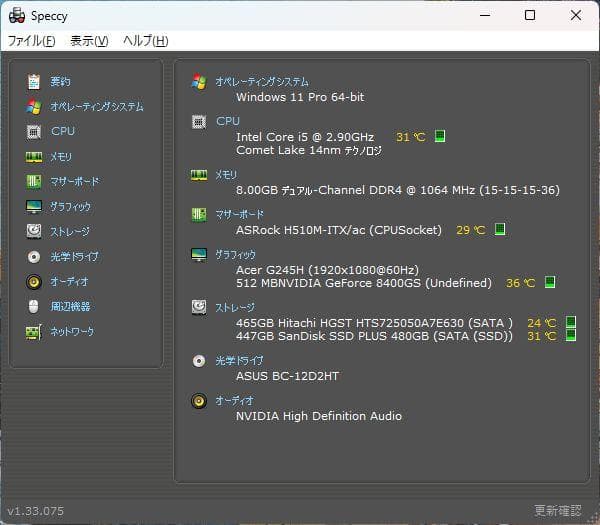Click the 465GB Hitachi HGST drive text
This screenshot has width=600, height=525.
coord(374,323)
